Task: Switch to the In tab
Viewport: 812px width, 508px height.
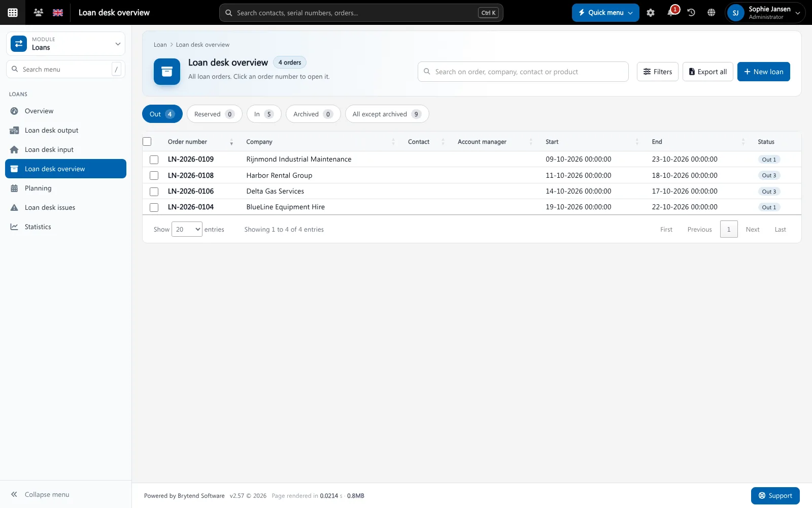Action: tap(264, 114)
